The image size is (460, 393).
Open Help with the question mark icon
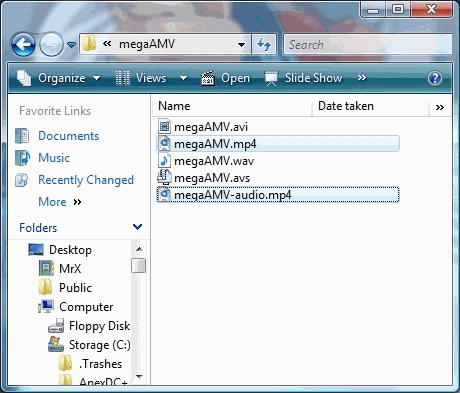click(435, 78)
